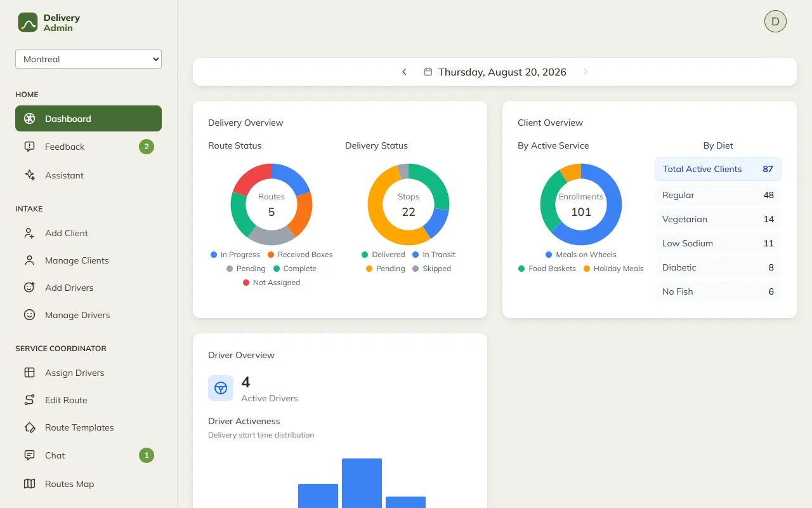This screenshot has height=508, width=812.
Task: Select the Vegetarian diet row
Action: tap(718, 219)
